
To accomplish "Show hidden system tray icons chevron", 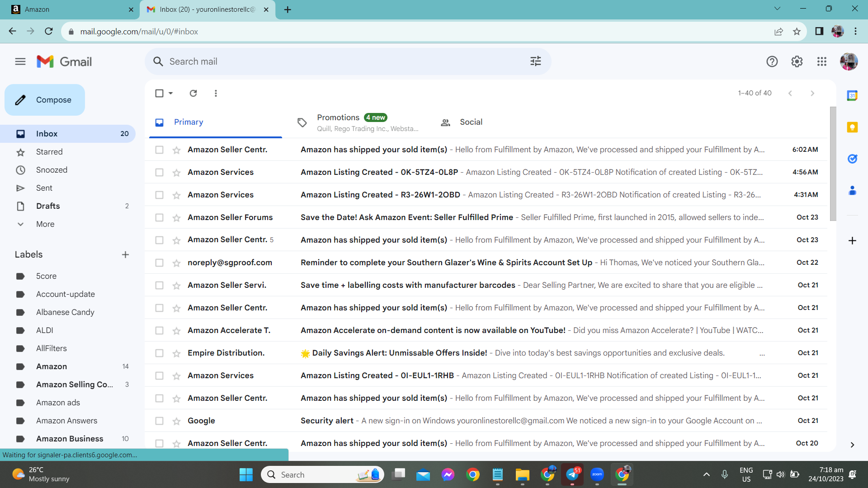I will point(706,474).
